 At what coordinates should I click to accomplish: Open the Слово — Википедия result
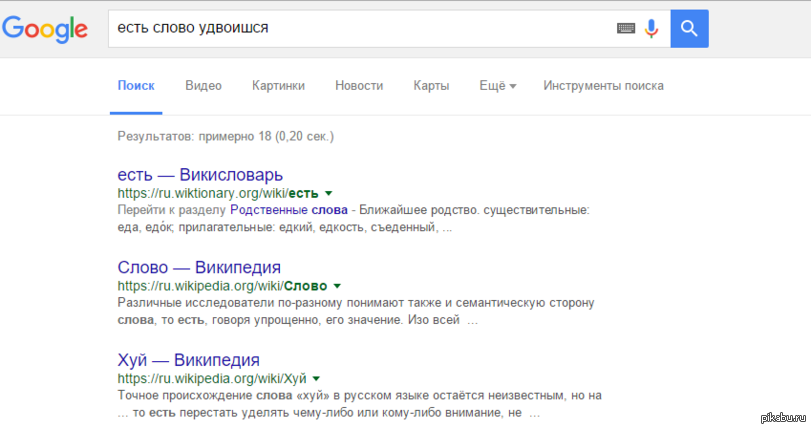click(x=199, y=268)
